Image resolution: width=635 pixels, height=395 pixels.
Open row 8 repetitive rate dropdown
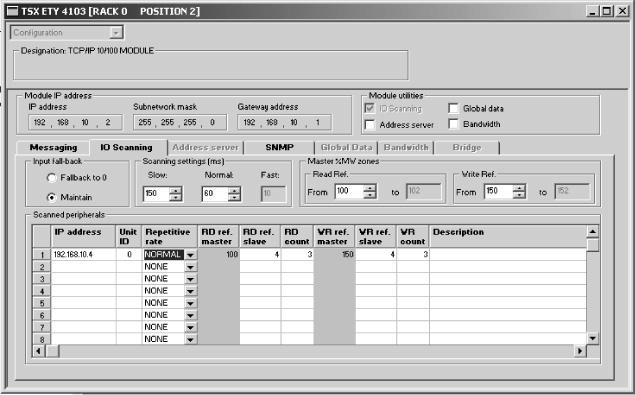tap(190, 339)
